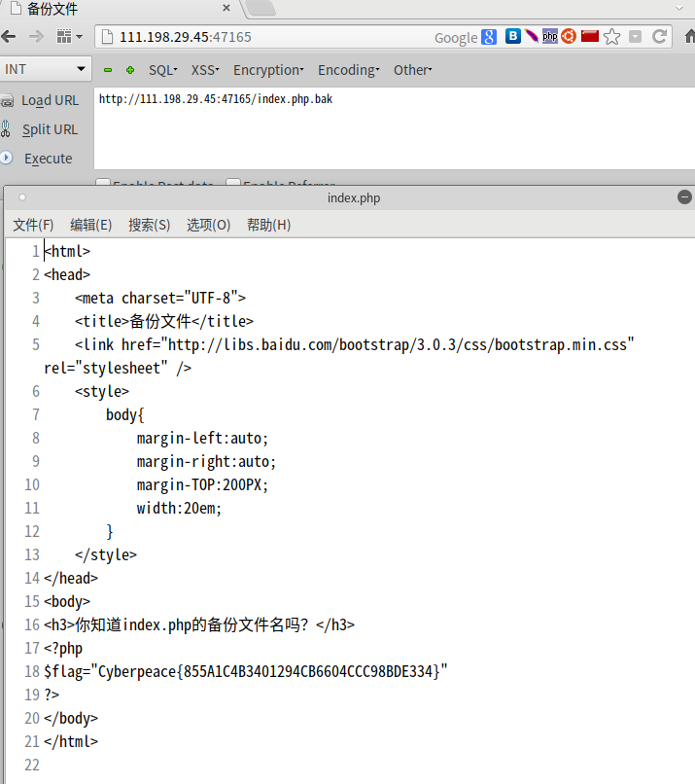Image resolution: width=695 pixels, height=784 pixels.
Task: Click the Google search engine icon
Action: point(488,37)
